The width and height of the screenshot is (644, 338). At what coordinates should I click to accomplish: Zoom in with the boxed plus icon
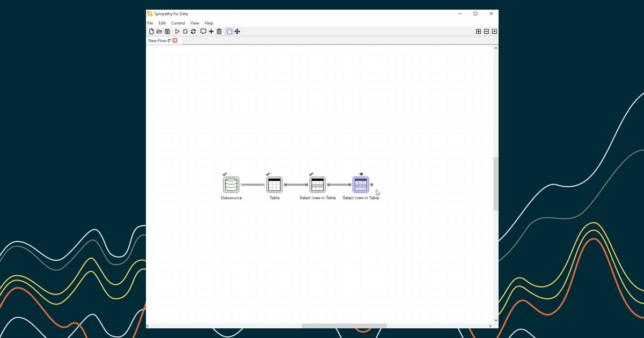pyautogui.click(x=478, y=32)
